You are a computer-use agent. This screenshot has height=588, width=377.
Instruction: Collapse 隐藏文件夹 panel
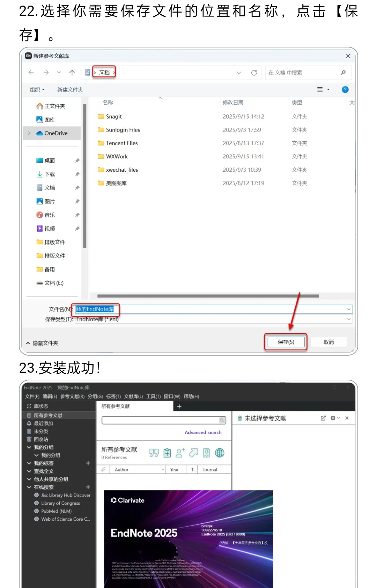[x=42, y=343]
